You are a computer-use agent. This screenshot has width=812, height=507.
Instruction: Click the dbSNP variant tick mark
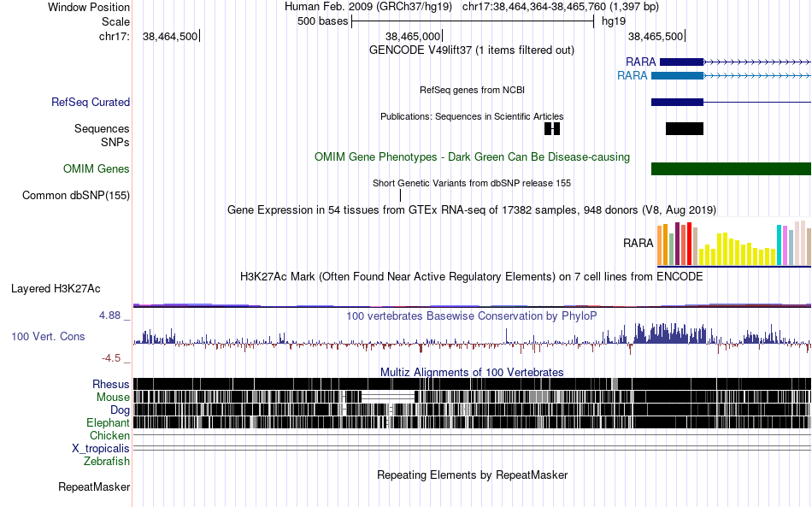(x=400, y=195)
